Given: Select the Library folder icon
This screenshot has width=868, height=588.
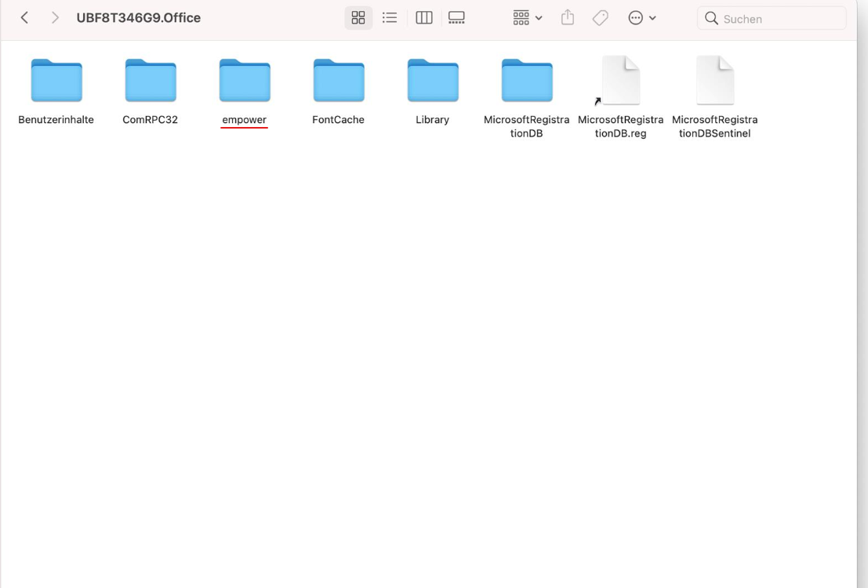Looking at the screenshot, I should 433,80.
